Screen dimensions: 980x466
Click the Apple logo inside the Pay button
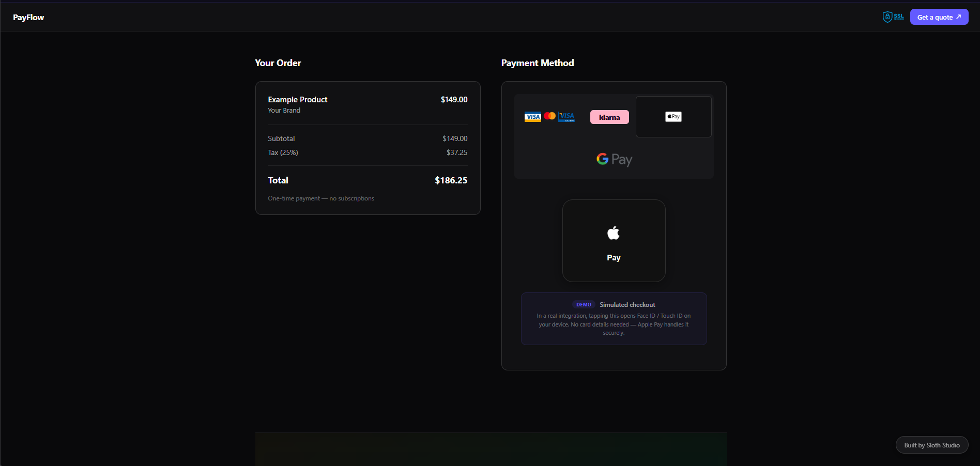tap(613, 232)
